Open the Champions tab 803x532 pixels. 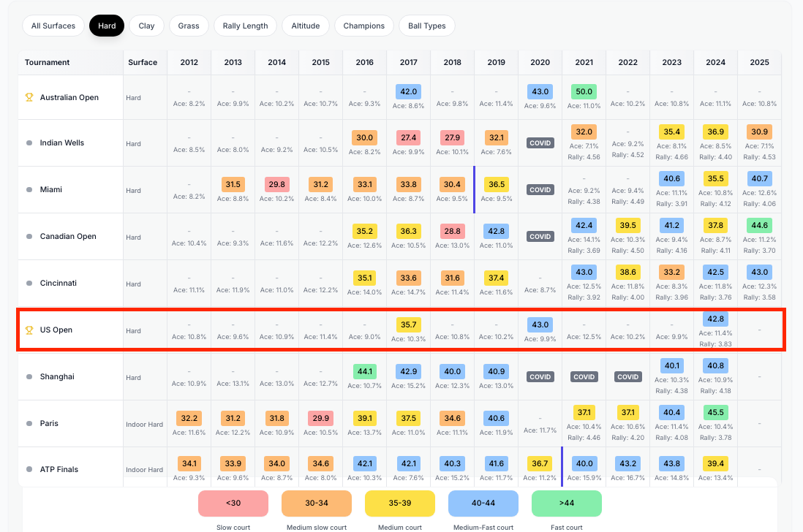(x=363, y=26)
